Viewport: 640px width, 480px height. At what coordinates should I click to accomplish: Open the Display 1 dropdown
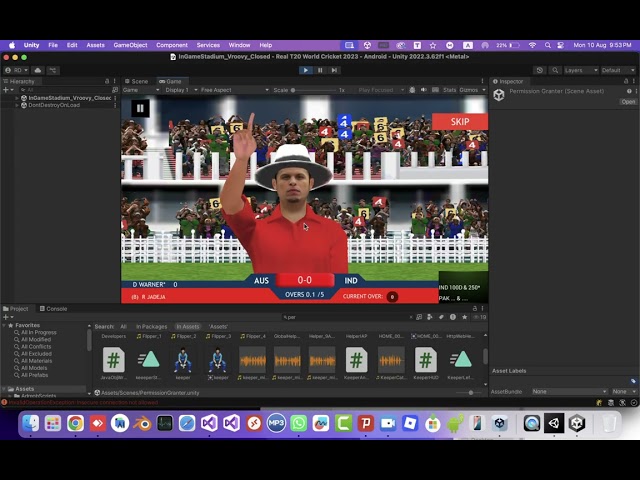(x=181, y=90)
